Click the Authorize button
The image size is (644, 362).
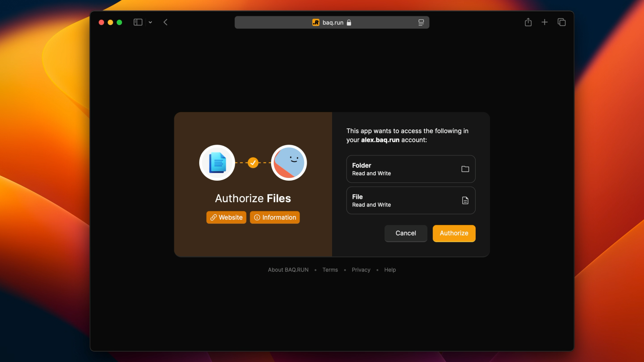point(454,233)
